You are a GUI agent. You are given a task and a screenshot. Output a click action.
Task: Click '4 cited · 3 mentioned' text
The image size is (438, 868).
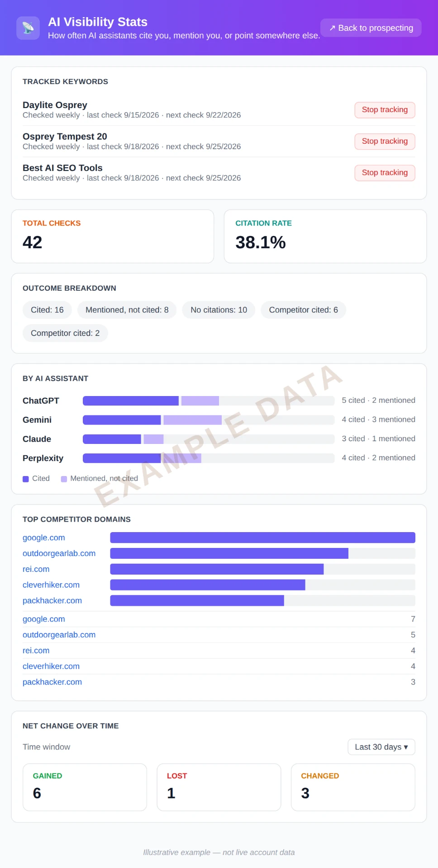[x=378, y=420]
